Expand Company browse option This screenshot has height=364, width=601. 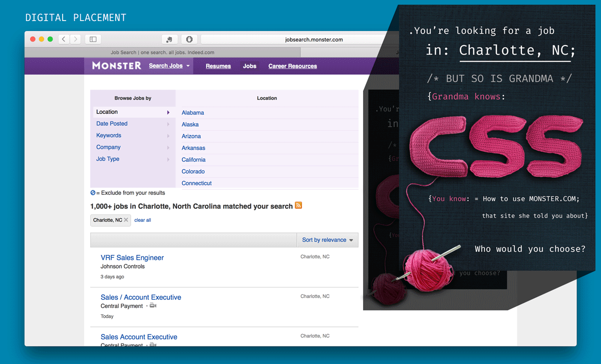click(133, 147)
